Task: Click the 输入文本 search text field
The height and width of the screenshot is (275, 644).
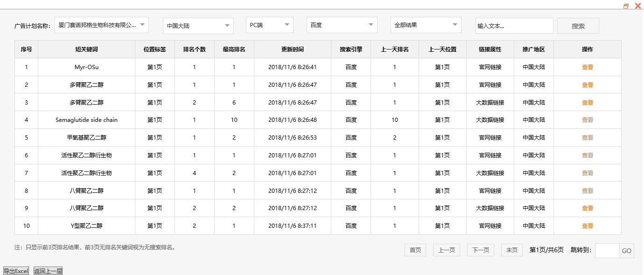Action: [x=514, y=26]
